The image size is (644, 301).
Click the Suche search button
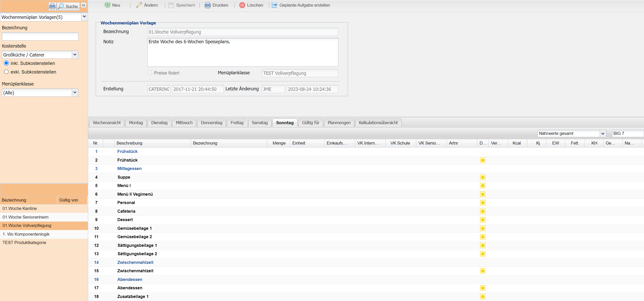pos(68,6)
